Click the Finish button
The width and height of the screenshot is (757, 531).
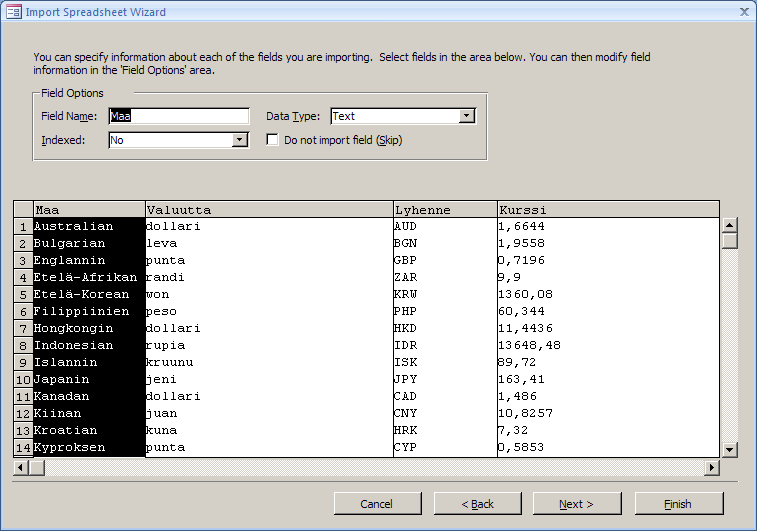[x=679, y=503]
